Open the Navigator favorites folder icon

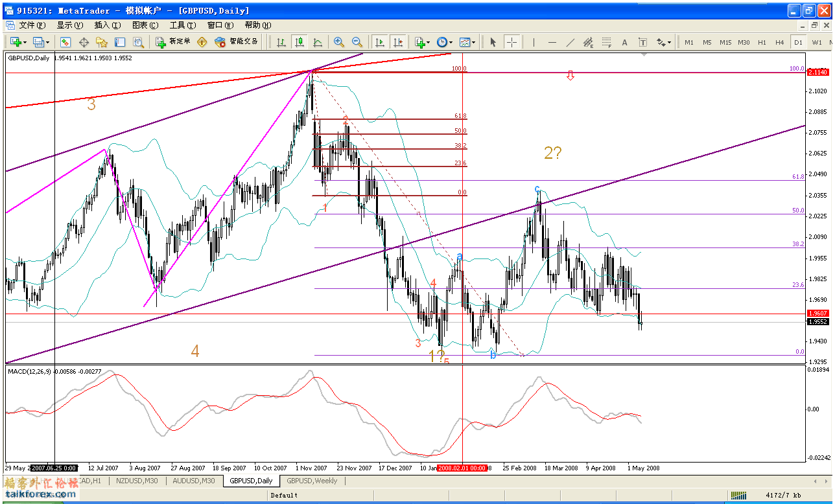[x=102, y=42]
